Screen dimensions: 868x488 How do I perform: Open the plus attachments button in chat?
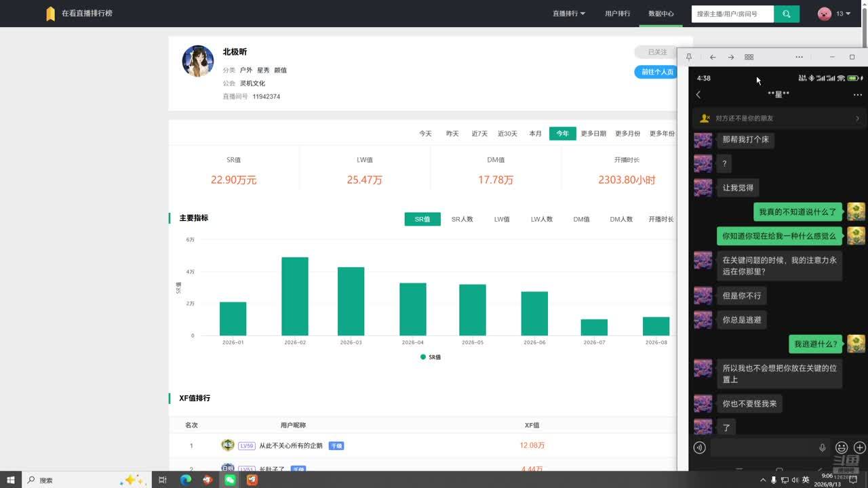pos(859,447)
